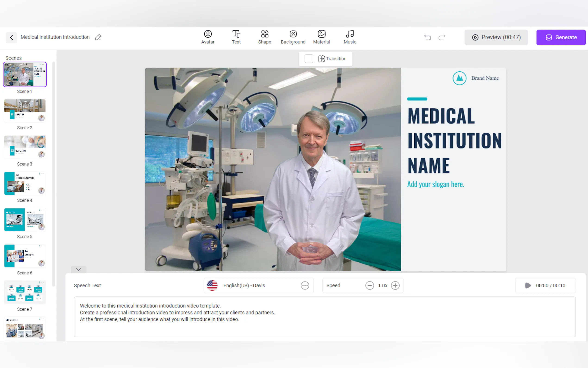The image size is (588, 368).
Task: Play the speech audio
Action: 528,285
